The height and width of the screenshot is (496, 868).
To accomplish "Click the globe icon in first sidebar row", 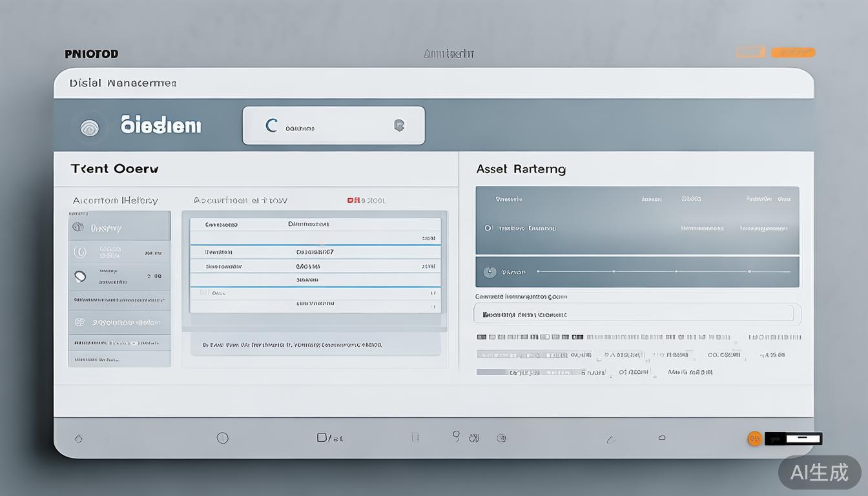I will pyautogui.click(x=78, y=227).
